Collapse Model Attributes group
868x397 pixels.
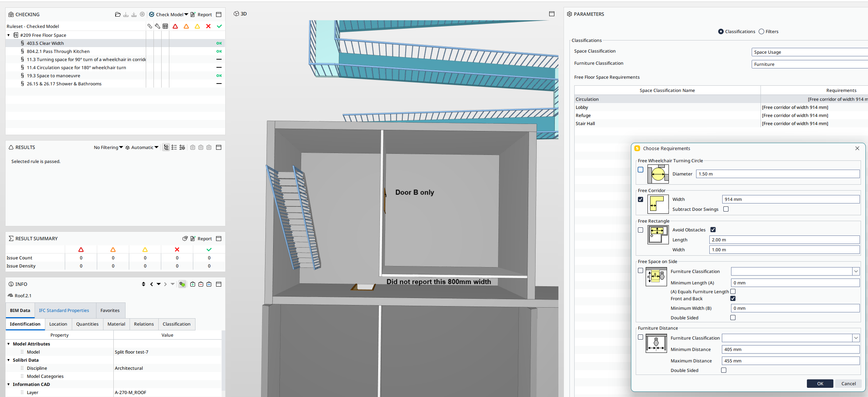8,344
